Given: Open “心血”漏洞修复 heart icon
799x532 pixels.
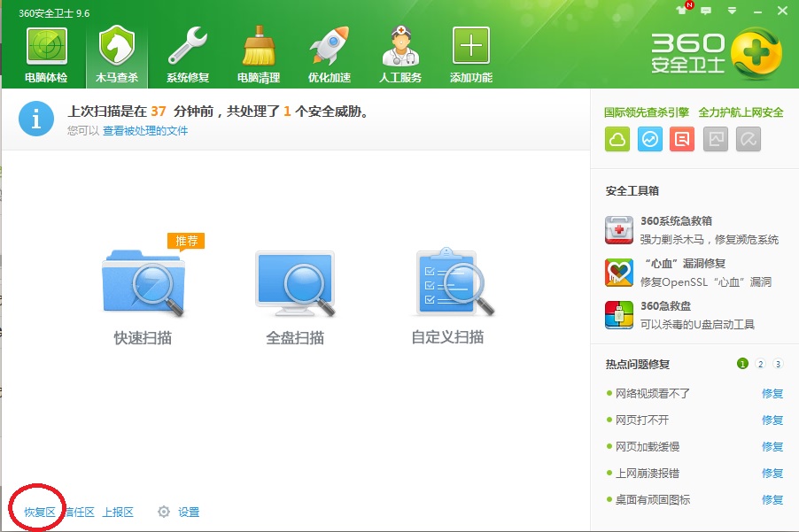Looking at the screenshot, I should [619, 273].
